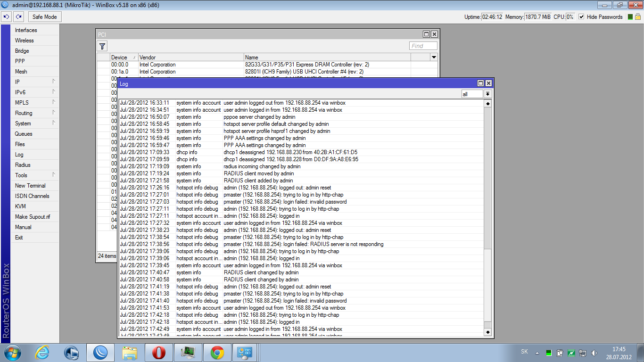Expand the System submenu

[35, 123]
